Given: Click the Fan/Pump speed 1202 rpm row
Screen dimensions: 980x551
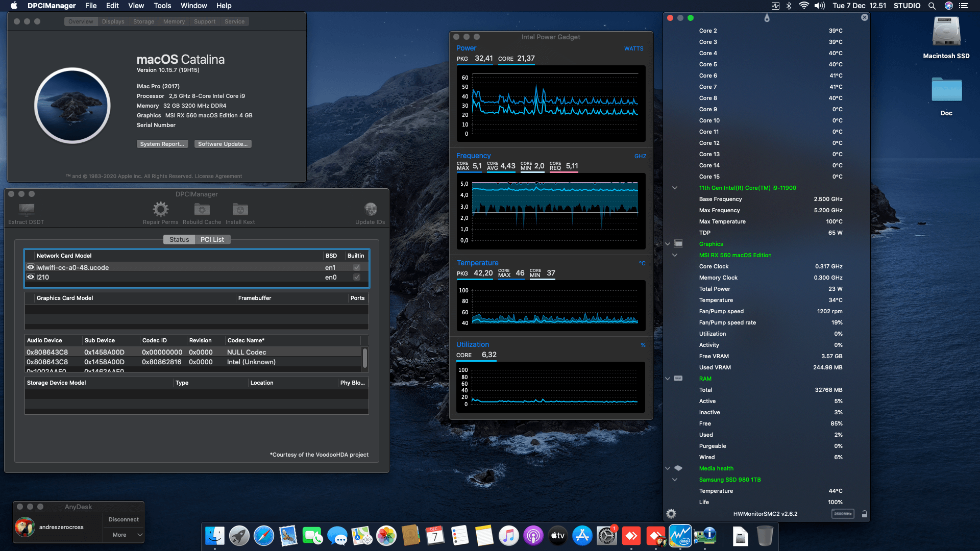Looking at the screenshot, I should (770, 311).
